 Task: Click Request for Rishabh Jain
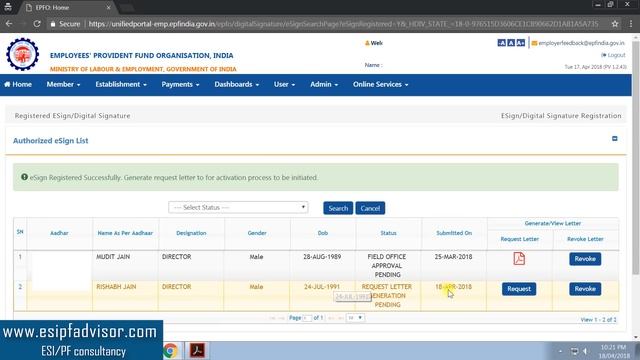(519, 289)
